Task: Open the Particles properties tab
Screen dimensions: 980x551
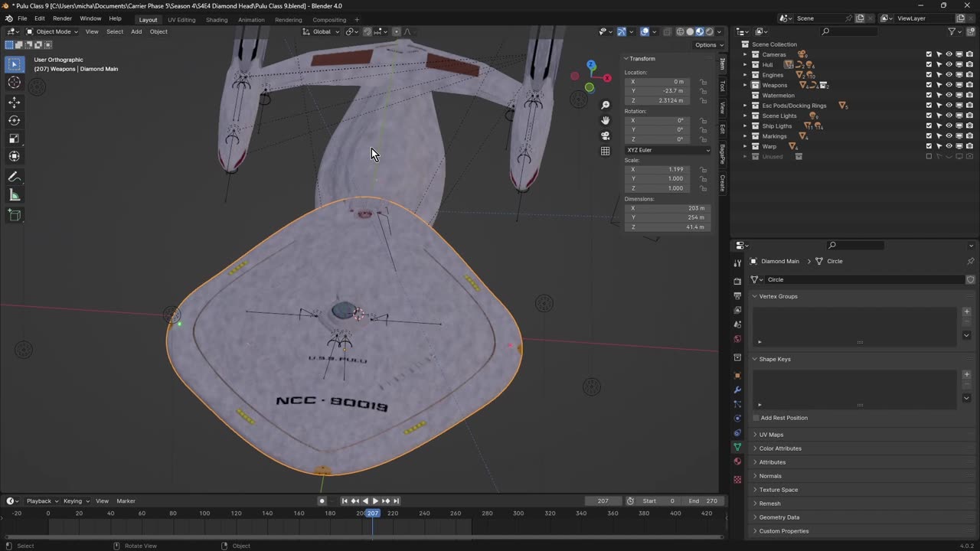Action: (737, 404)
